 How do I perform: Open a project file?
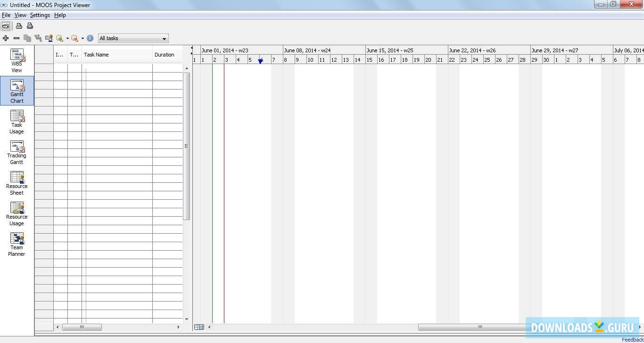[x=6, y=25]
